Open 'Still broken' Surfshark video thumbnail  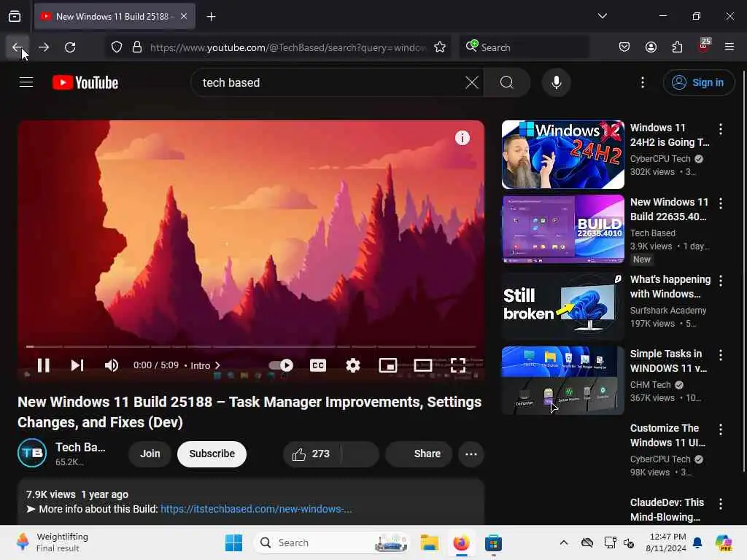tap(562, 306)
